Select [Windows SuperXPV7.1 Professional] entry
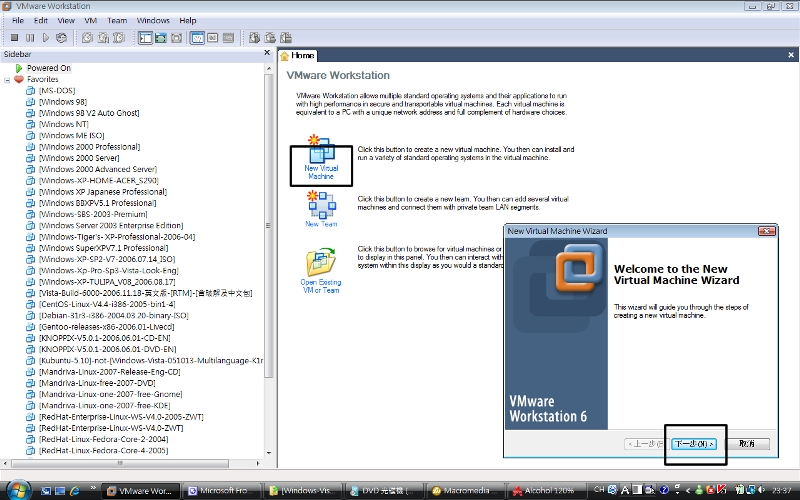The image size is (800, 500). point(104,248)
